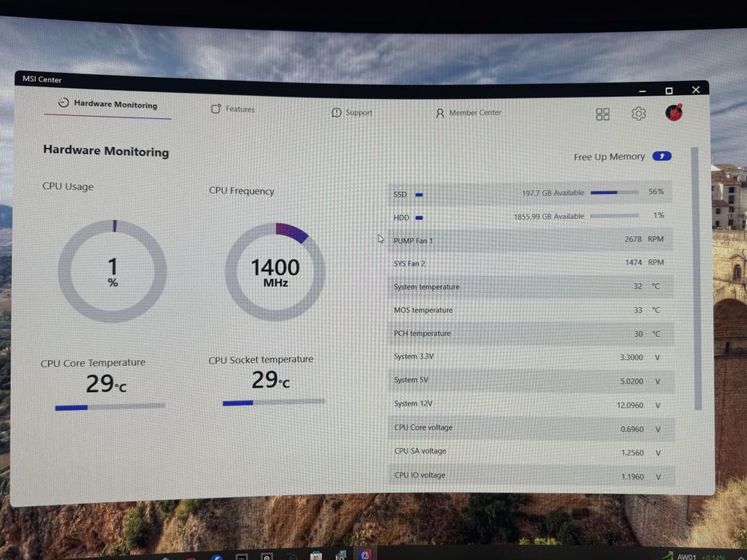
Task: Click the blue HDD indicator icon
Action: (x=420, y=218)
